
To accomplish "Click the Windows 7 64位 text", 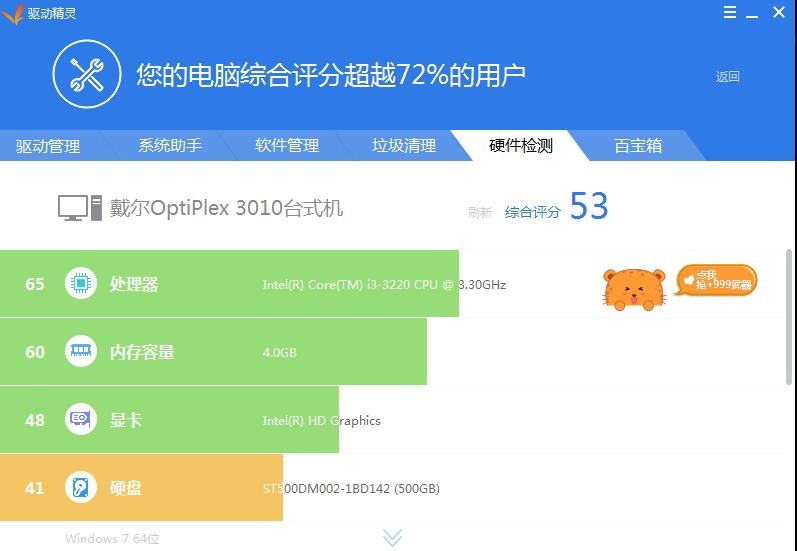I will (x=112, y=538).
